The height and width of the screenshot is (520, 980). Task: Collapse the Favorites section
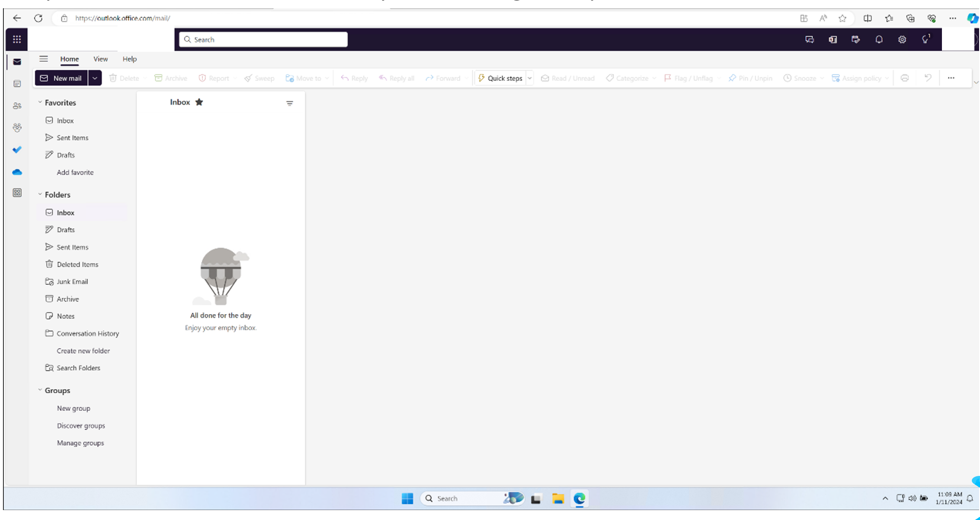tap(40, 103)
